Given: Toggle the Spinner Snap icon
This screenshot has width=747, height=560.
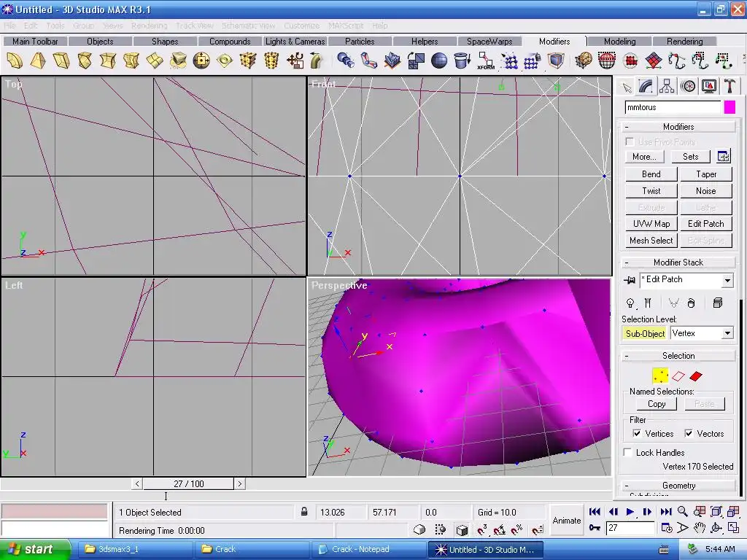Looking at the screenshot, I should coord(538,529).
